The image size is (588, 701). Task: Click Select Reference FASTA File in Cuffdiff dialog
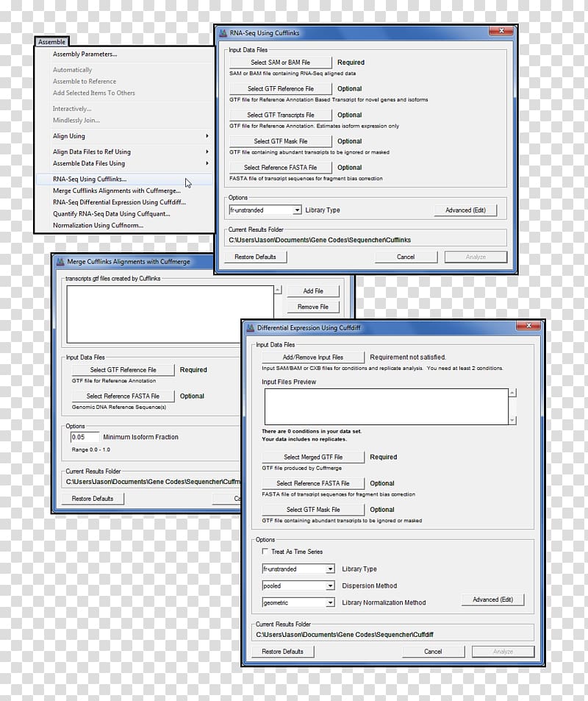pyautogui.click(x=313, y=484)
